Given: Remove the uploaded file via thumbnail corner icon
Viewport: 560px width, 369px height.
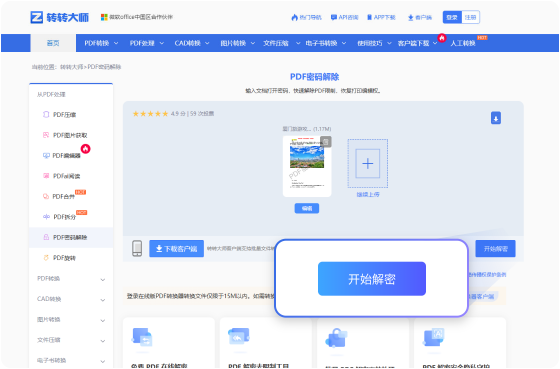Looking at the screenshot, I should click(x=326, y=141).
